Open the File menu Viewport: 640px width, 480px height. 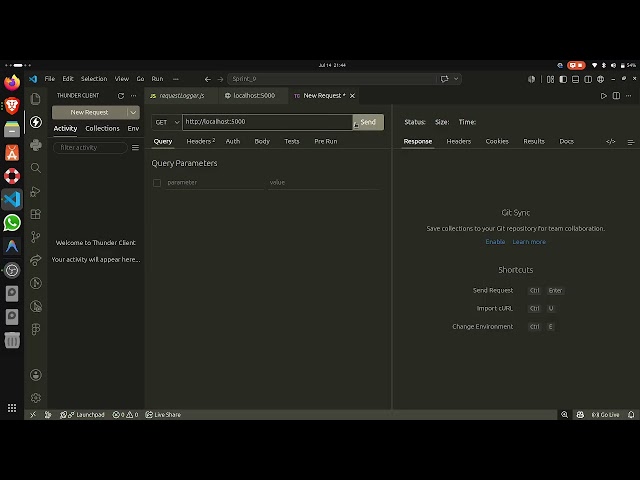click(x=50, y=79)
